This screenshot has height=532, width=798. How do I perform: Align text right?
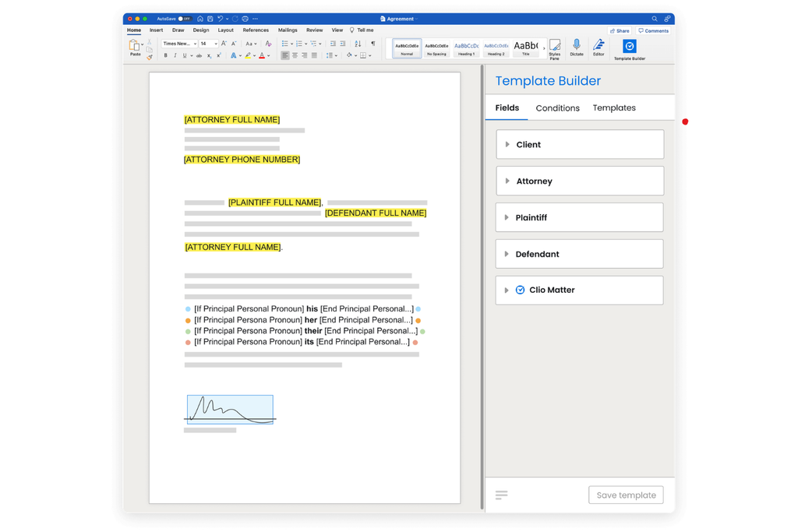[305, 55]
